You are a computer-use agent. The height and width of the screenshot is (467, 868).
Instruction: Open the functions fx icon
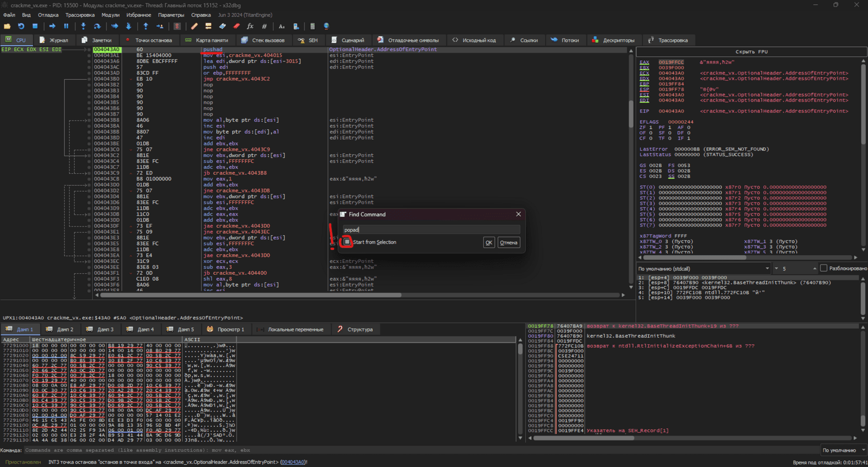pyautogui.click(x=250, y=26)
